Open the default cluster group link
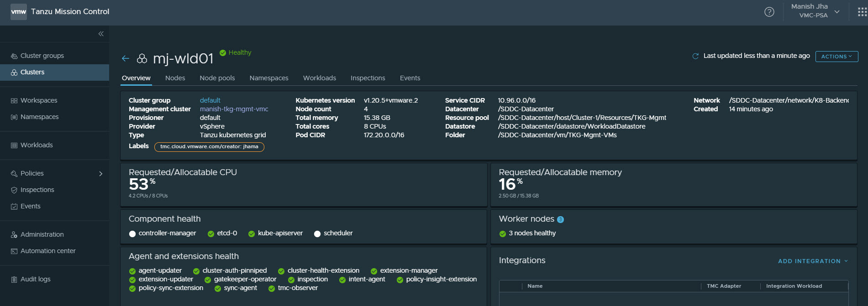This screenshot has width=868, height=306. click(x=210, y=100)
